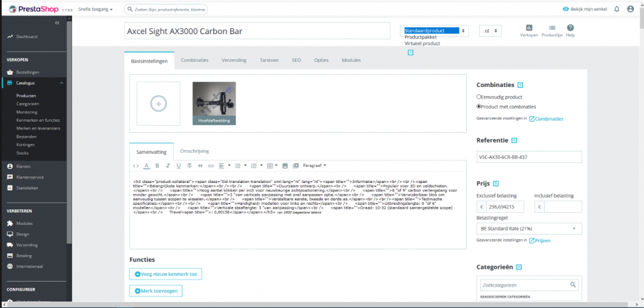
Task: Select Eenvoudig product radio button
Action: click(479, 97)
